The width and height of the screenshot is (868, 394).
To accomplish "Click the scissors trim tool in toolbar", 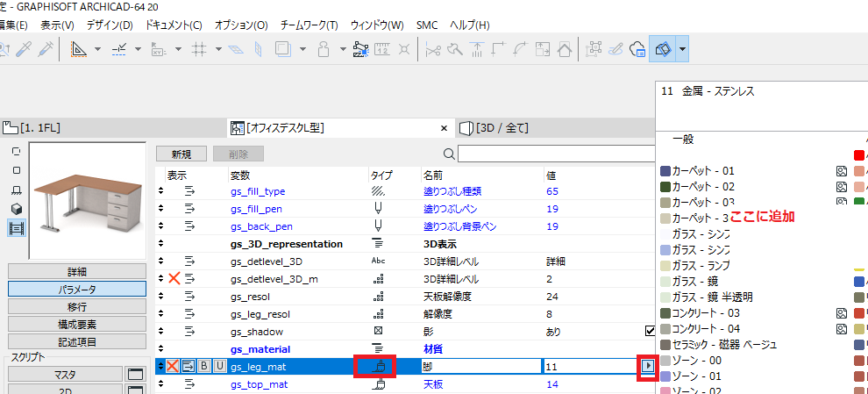I will (432, 49).
